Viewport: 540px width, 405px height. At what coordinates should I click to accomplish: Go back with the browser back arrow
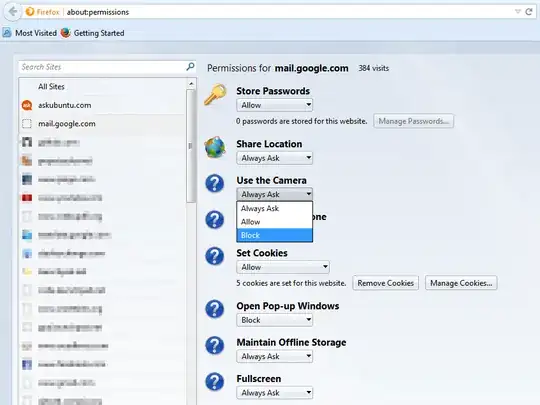[13, 12]
